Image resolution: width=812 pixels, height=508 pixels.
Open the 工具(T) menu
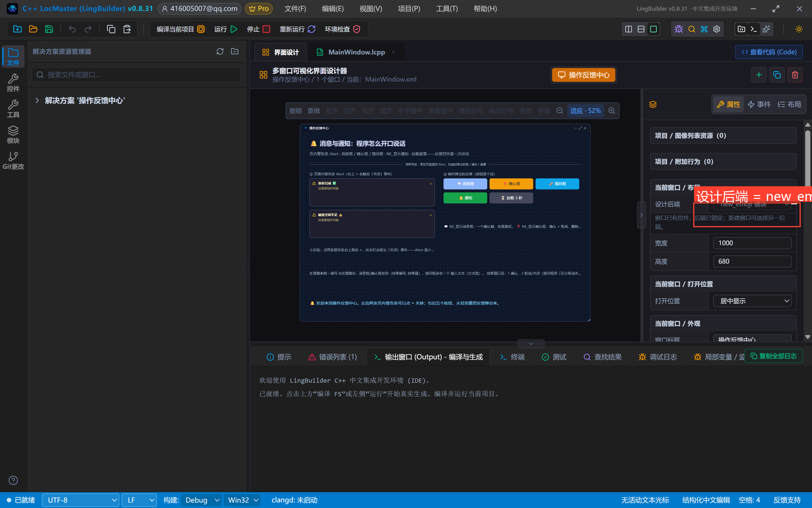[x=447, y=9]
